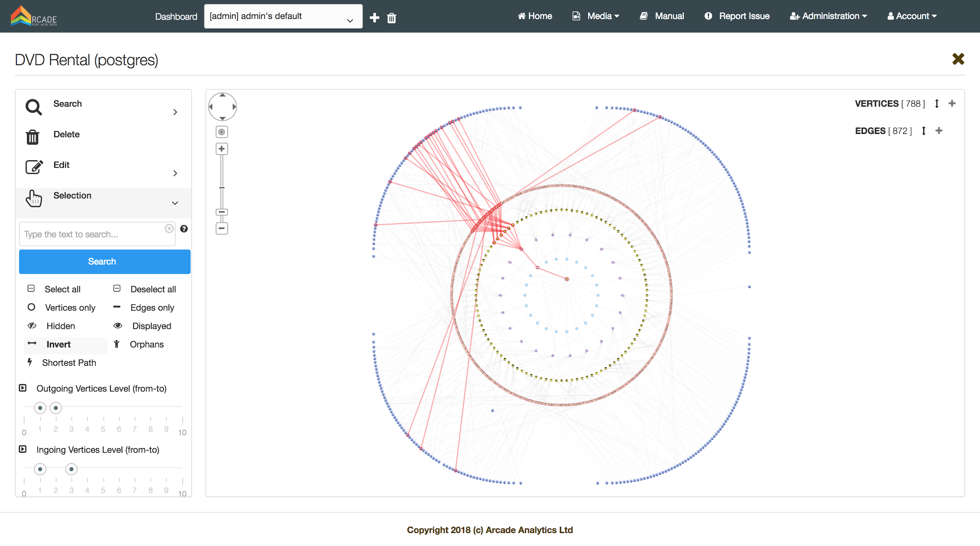Clear the search text field icon

(169, 228)
